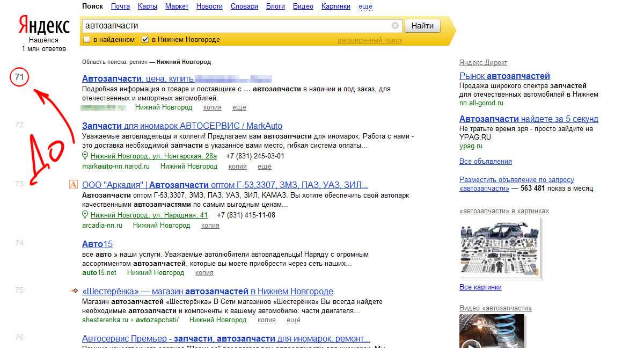The height and width of the screenshot is (348, 644).
Task: Click the address link "ул. Народная, 41"
Action: (x=149, y=215)
